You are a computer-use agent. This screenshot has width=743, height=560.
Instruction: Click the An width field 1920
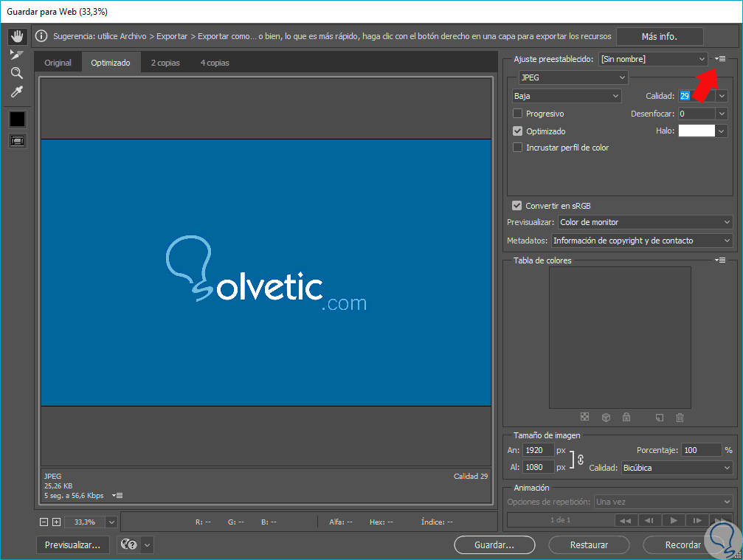pos(539,450)
